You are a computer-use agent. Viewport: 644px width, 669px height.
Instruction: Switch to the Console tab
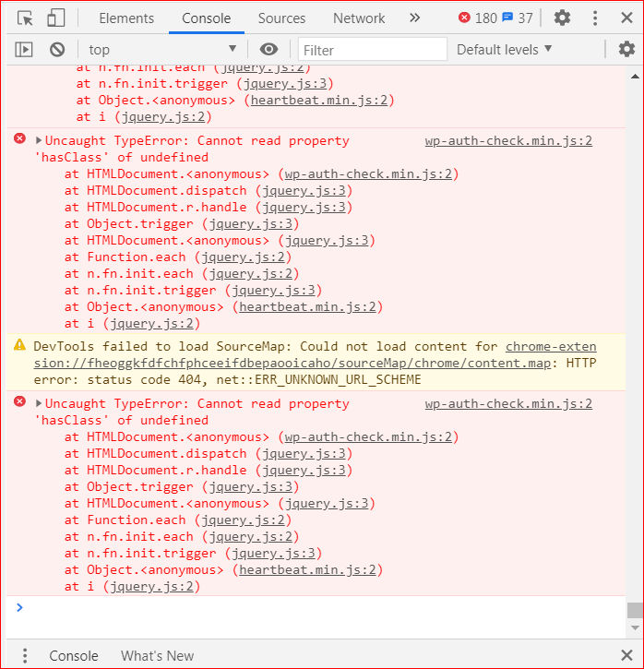207,18
